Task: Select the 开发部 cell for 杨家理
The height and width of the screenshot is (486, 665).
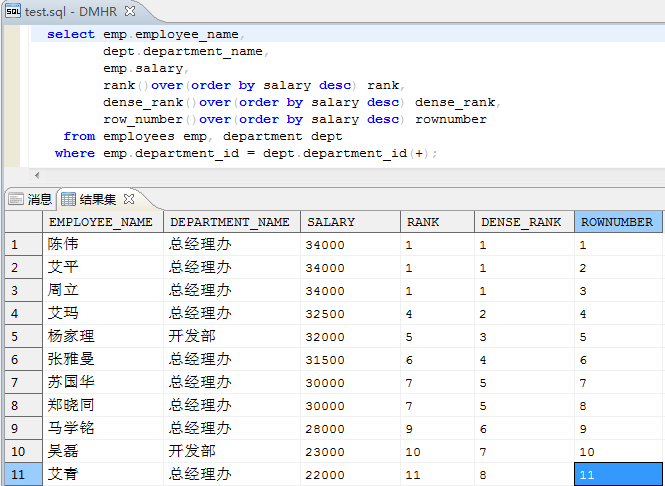Action: 231,336
